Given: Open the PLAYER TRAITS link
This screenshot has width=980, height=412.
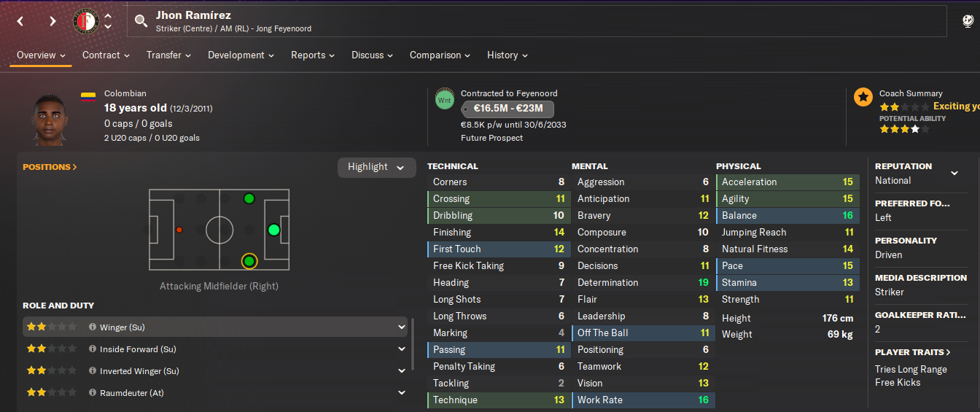Looking at the screenshot, I should [x=913, y=352].
